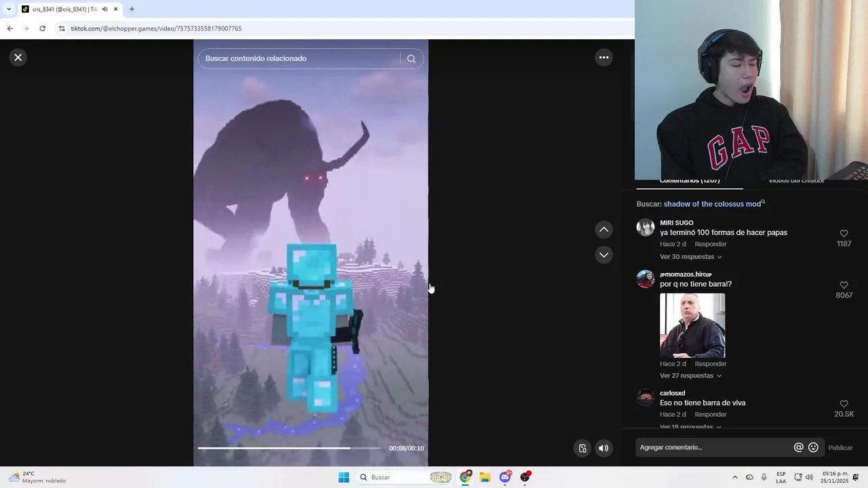This screenshot has width=868, height=488.
Task: Focus the 'Agregar comentario...' input field
Action: point(715,447)
